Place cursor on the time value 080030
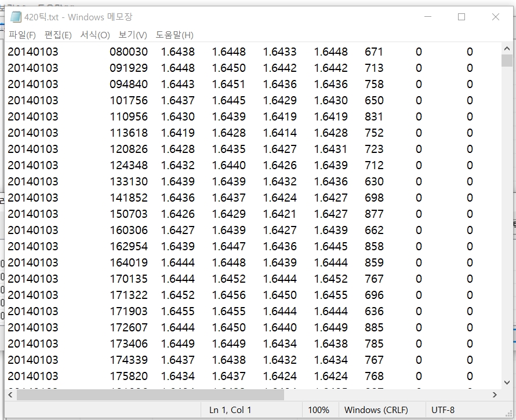Image resolution: width=516 pixels, height=420 pixels. tap(129, 52)
